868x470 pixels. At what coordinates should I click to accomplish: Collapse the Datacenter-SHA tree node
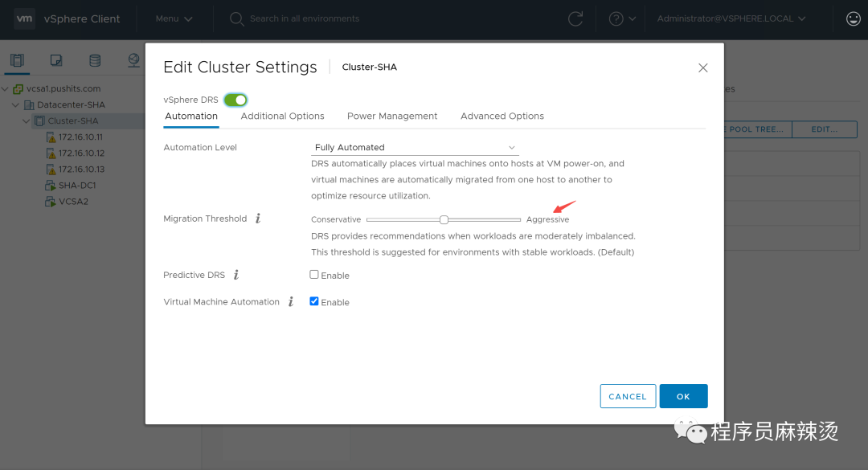pos(15,104)
